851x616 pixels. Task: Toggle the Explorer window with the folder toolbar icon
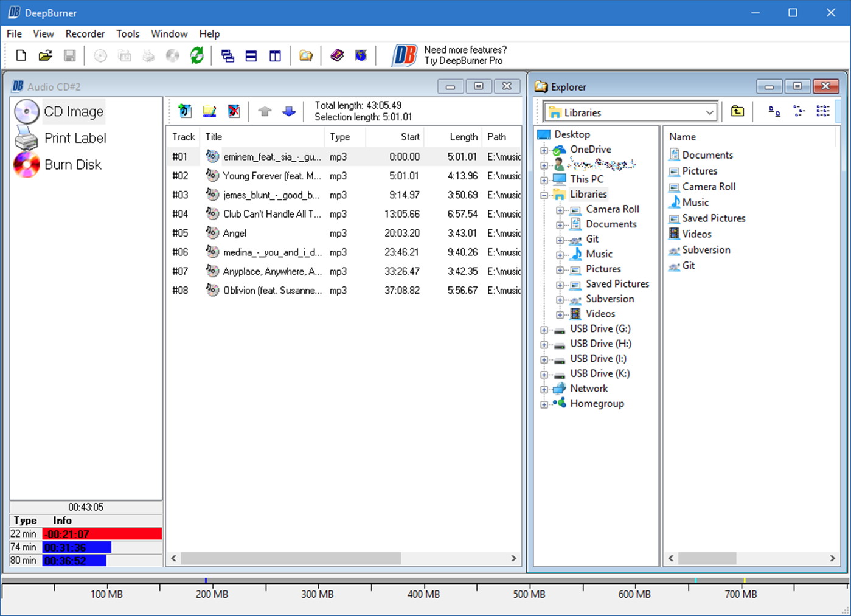306,56
